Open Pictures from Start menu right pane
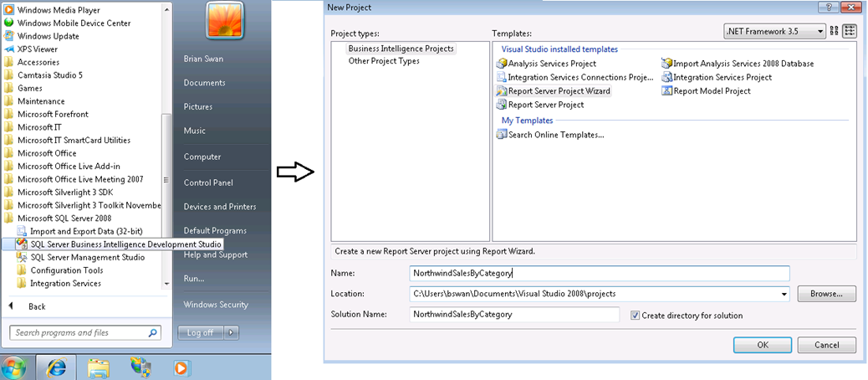The image size is (868, 380). pyautogui.click(x=197, y=106)
